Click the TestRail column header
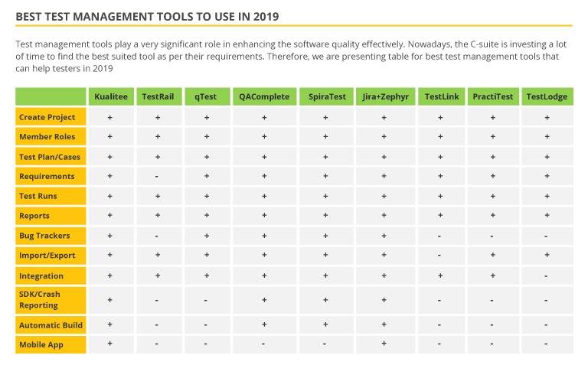The width and height of the screenshot is (588, 365). 159,96
